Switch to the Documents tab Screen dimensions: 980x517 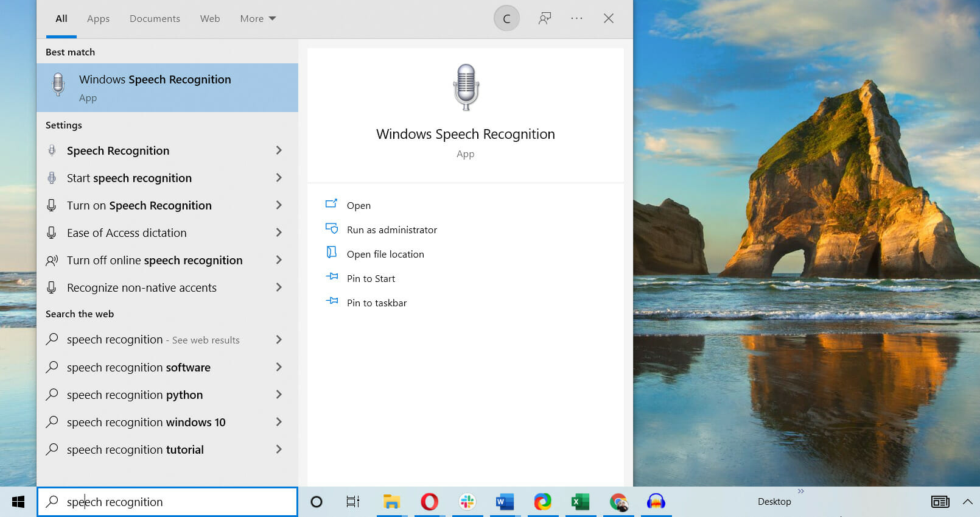pos(155,19)
